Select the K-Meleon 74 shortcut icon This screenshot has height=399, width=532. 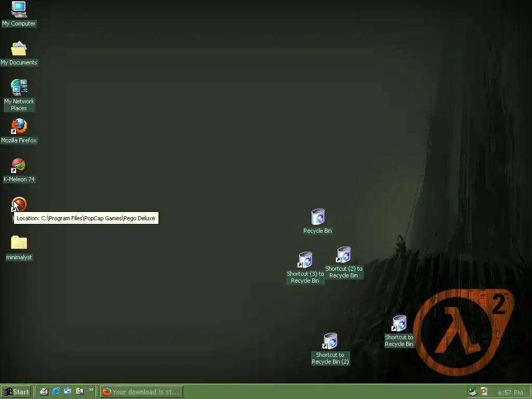point(19,165)
